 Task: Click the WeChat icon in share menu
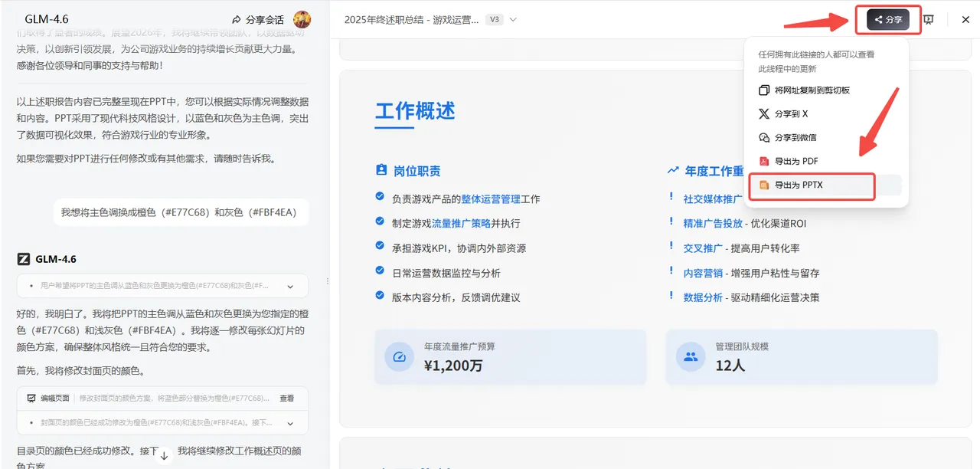pyautogui.click(x=763, y=138)
